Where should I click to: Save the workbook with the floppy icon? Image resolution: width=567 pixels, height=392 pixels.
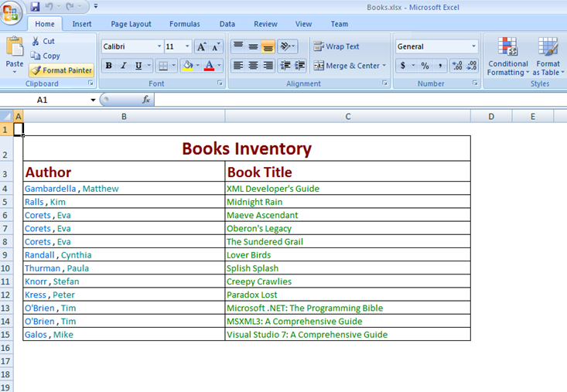[x=35, y=6]
